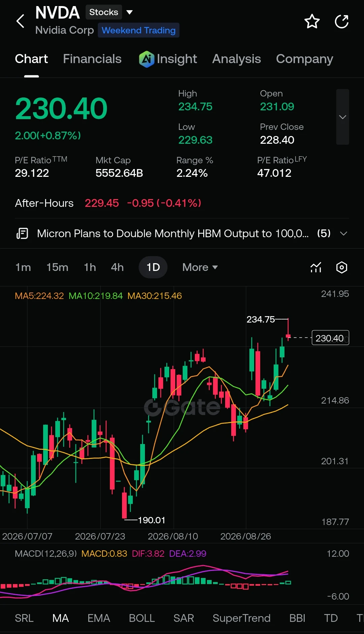
Task: Tap the Prev Close 228.40 value
Action: pos(277,140)
